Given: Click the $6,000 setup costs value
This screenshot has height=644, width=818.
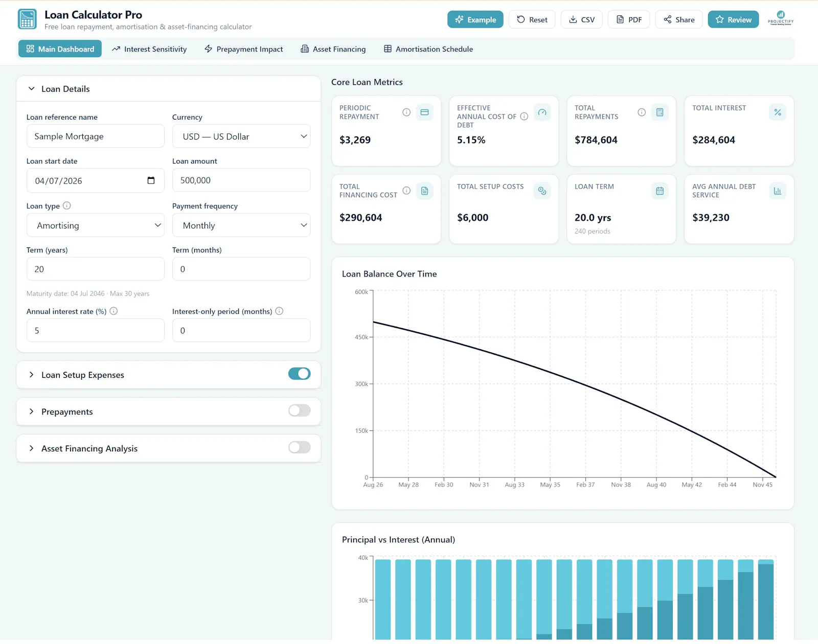Looking at the screenshot, I should click(x=473, y=218).
